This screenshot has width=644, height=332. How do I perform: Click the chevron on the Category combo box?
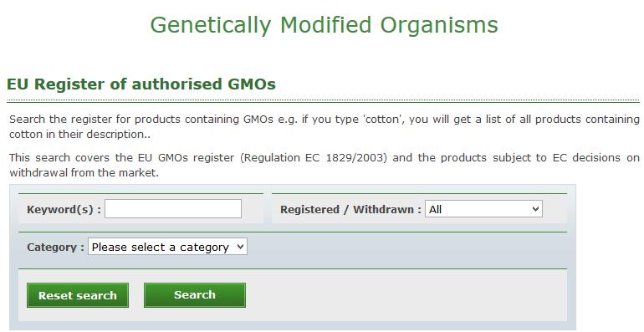(x=240, y=247)
